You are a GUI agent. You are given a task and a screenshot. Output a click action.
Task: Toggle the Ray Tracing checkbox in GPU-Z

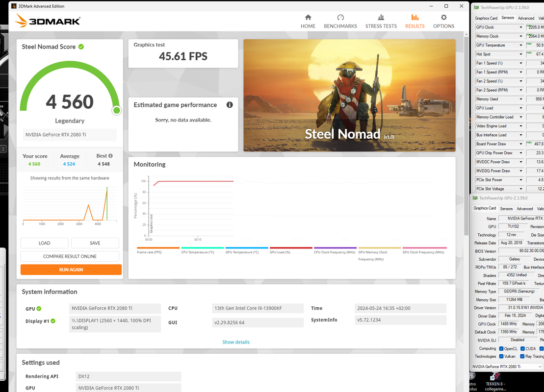coord(522,356)
